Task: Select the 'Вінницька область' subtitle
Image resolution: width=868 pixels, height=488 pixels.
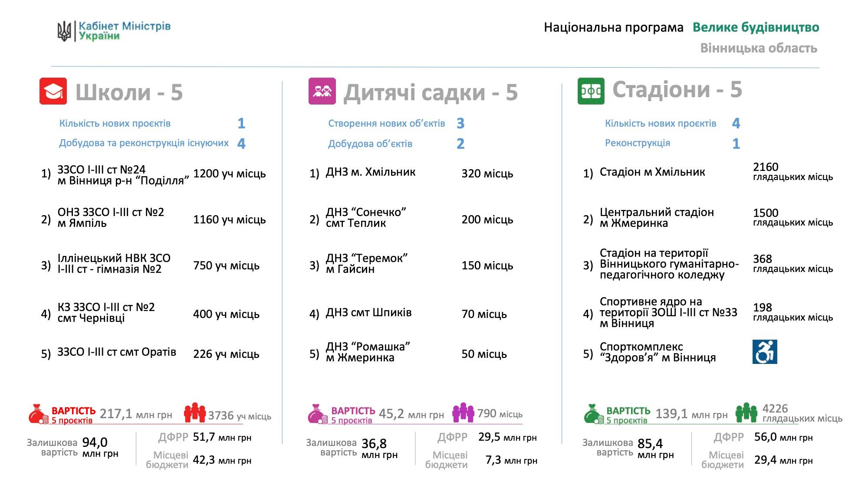Action: (x=759, y=48)
